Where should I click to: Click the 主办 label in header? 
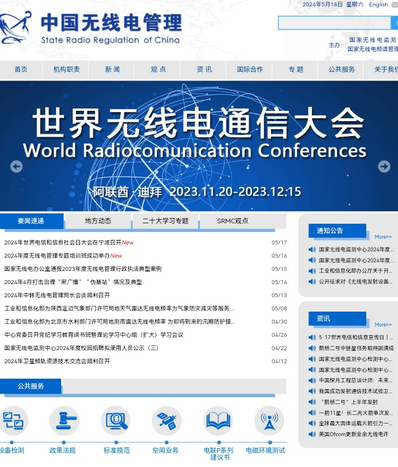point(335,45)
